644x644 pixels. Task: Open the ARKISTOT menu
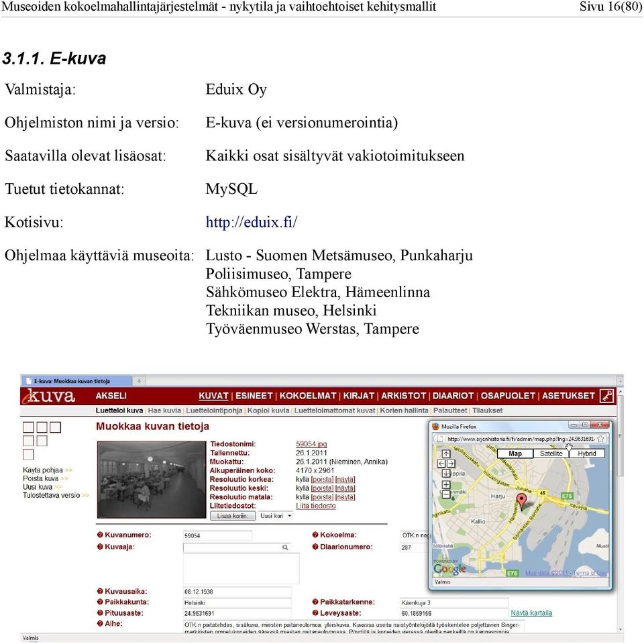(x=403, y=396)
